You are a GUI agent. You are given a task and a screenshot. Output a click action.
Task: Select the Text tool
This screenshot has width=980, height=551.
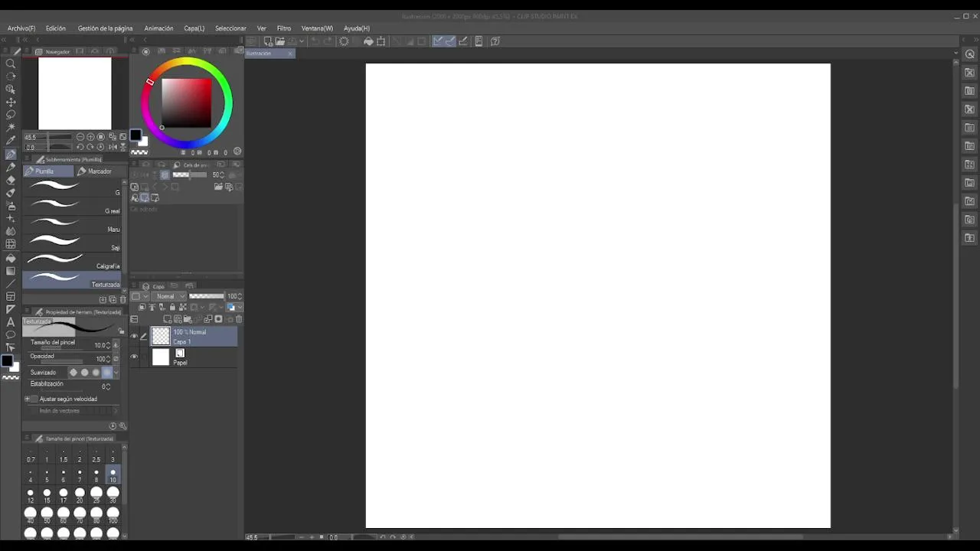point(11,322)
